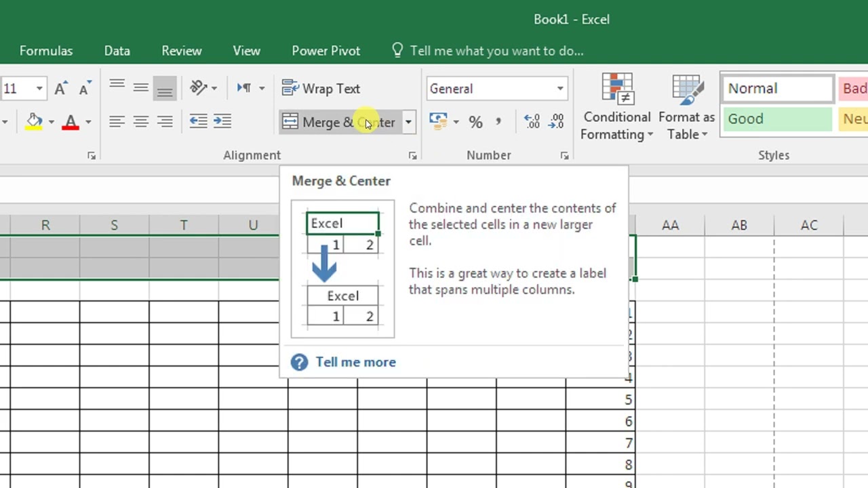
Task: Click the Increase Indent icon
Action: pyautogui.click(x=222, y=121)
